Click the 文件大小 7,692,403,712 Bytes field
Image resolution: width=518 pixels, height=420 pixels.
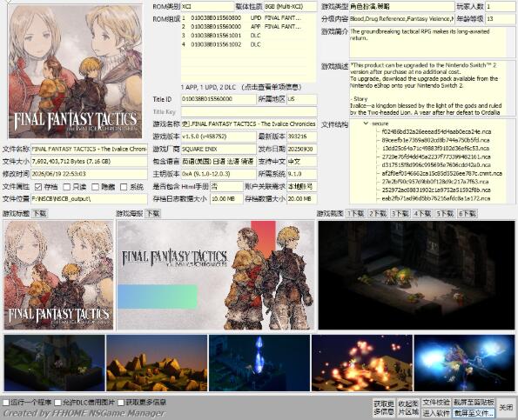pyautogui.click(x=89, y=162)
